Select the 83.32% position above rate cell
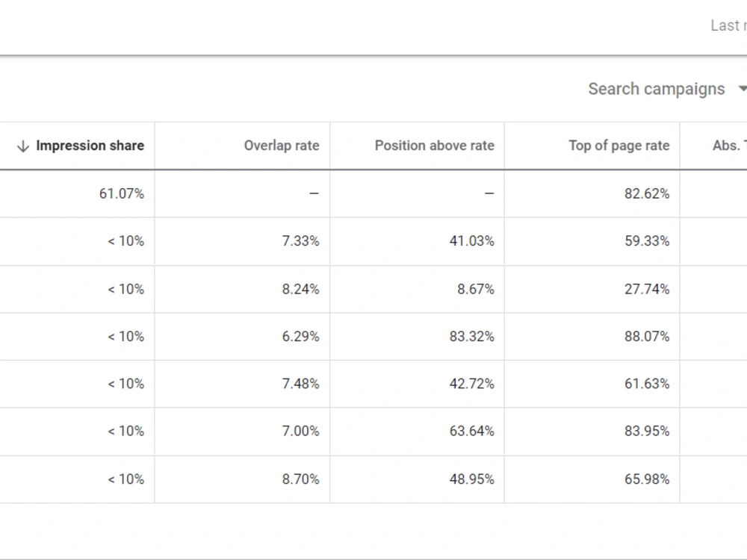Screen dimensions: 747x560 click(x=471, y=337)
